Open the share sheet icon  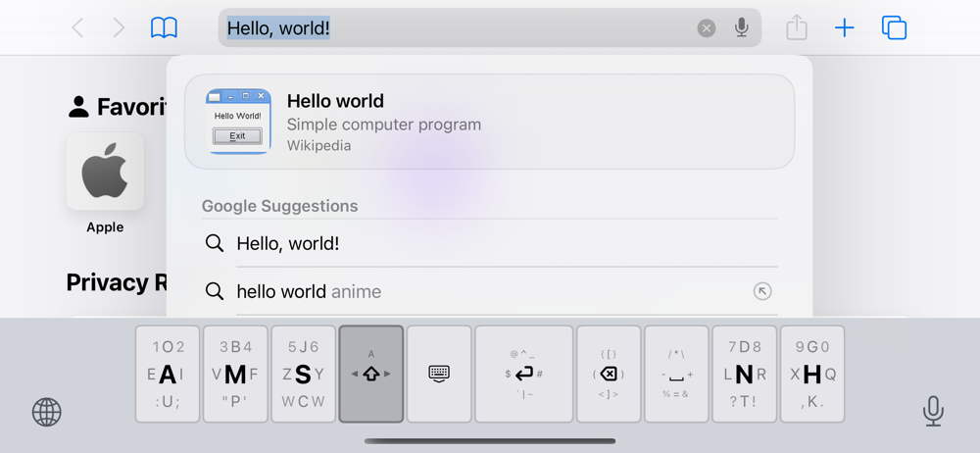tap(797, 27)
